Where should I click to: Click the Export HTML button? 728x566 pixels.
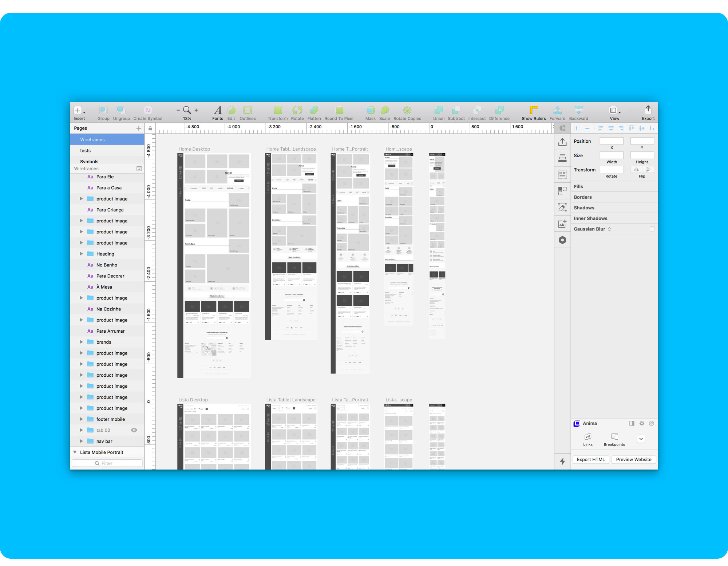(590, 460)
